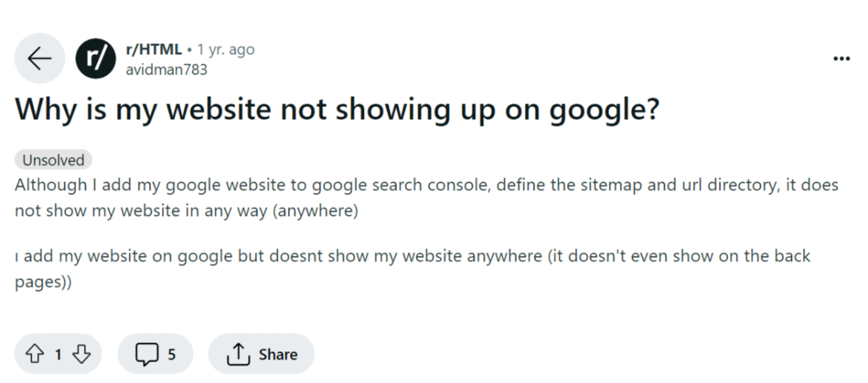Visit the r/HTML subreddit link
The width and height of the screenshot is (868, 383).
(x=153, y=50)
